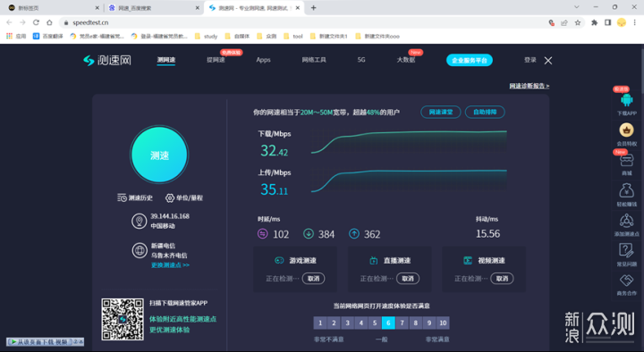The height and width of the screenshot is (352, 644).
Task: Click the upload latency icon beside 362
Action: click(x=353, y=234)
